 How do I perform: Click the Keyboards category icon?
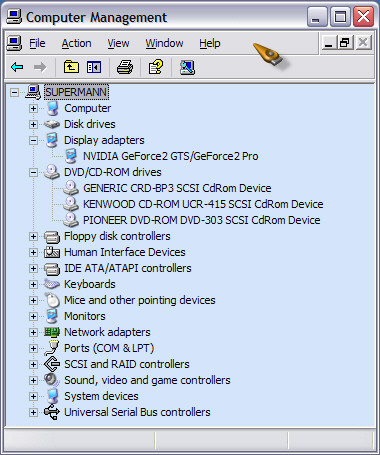tap(52, 284)
